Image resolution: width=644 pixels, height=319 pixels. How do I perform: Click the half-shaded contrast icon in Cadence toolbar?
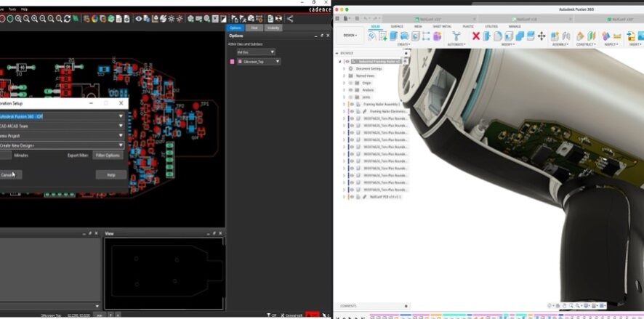pos(223,18)
